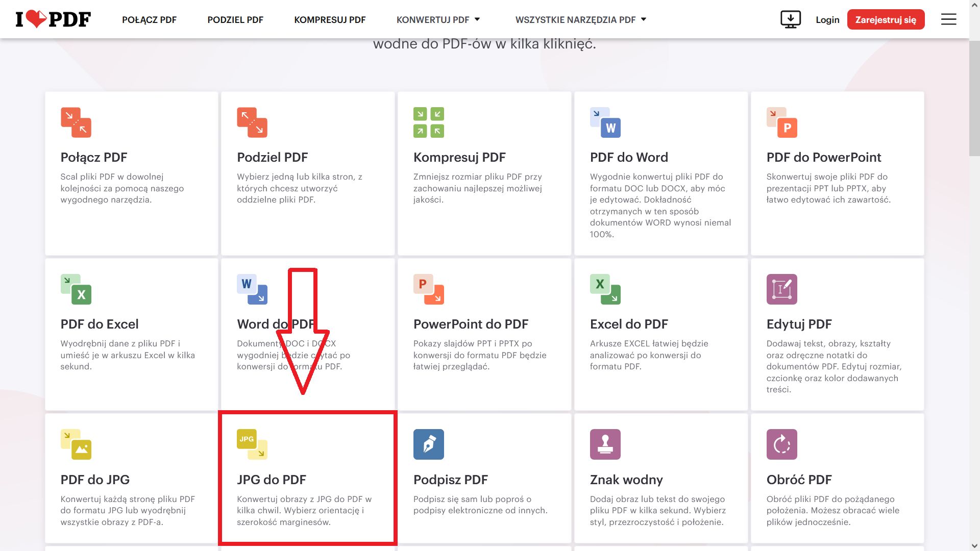Click the Podziel PDF split icon

pyautogui.click(x=252, y=122)
